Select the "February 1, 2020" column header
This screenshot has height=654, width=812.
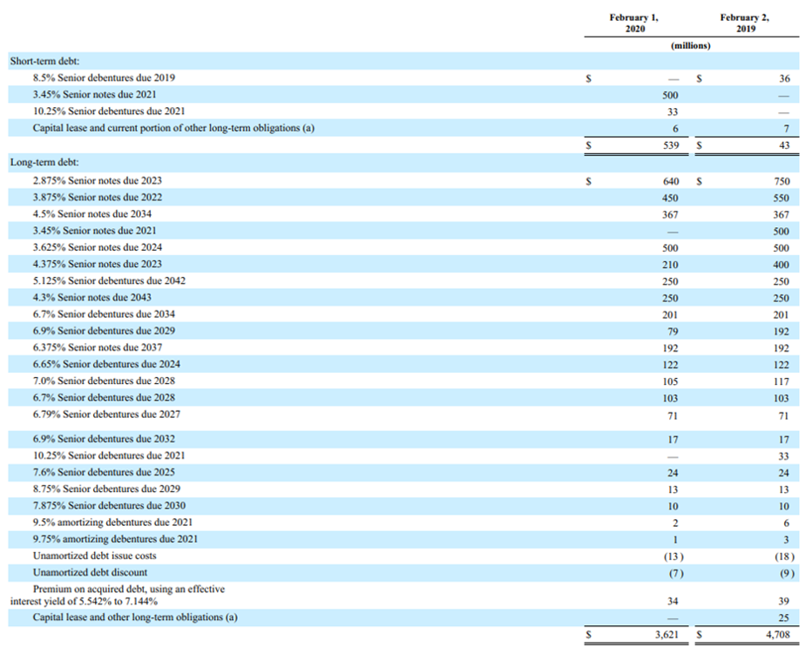click(634, 24)
